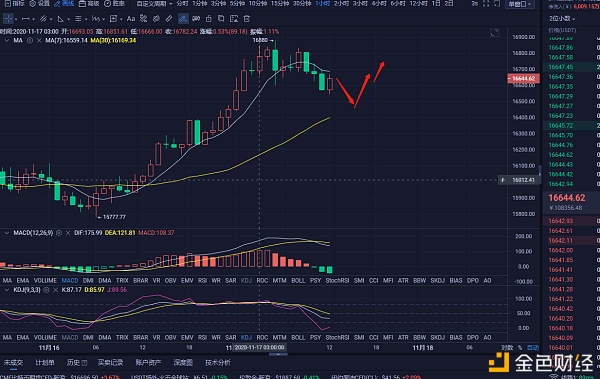The height and width of the screenshot is (379, 600).
Task: Click the last price 16644.62 in the order book
Action: click(x=567, y=198)
